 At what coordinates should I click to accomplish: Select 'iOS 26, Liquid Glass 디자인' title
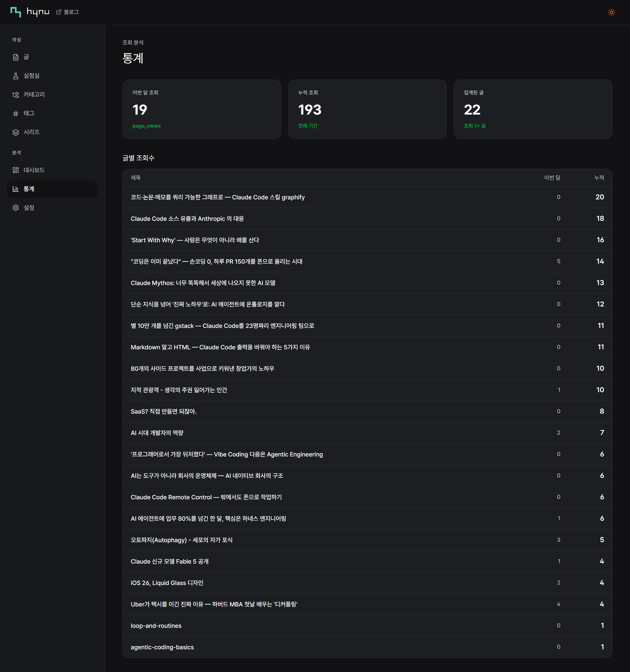(x=167, y=583)
